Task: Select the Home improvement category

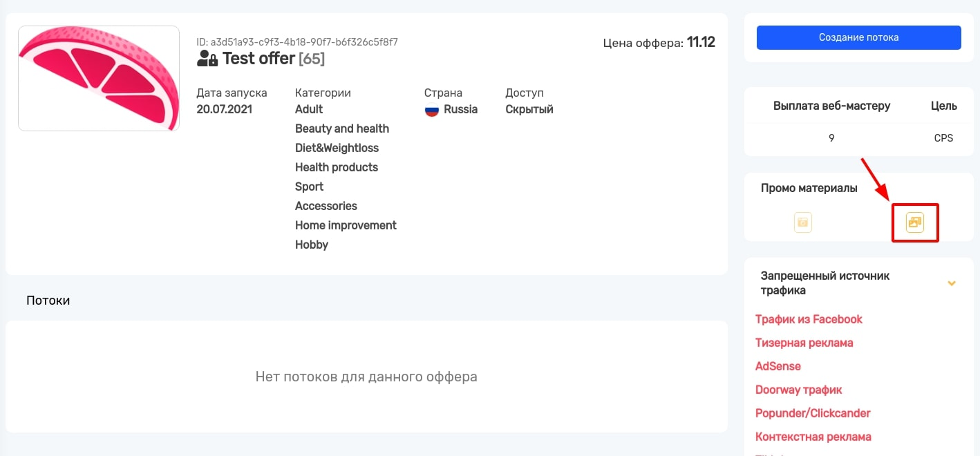Action: click(346, 225)
